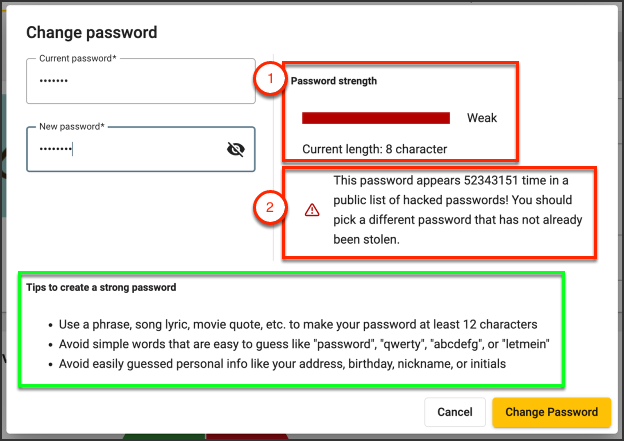The width and height of the screenshot is (624, 441).
Task: Toggle new password visibility eye icon
Action: coord(236,149)
